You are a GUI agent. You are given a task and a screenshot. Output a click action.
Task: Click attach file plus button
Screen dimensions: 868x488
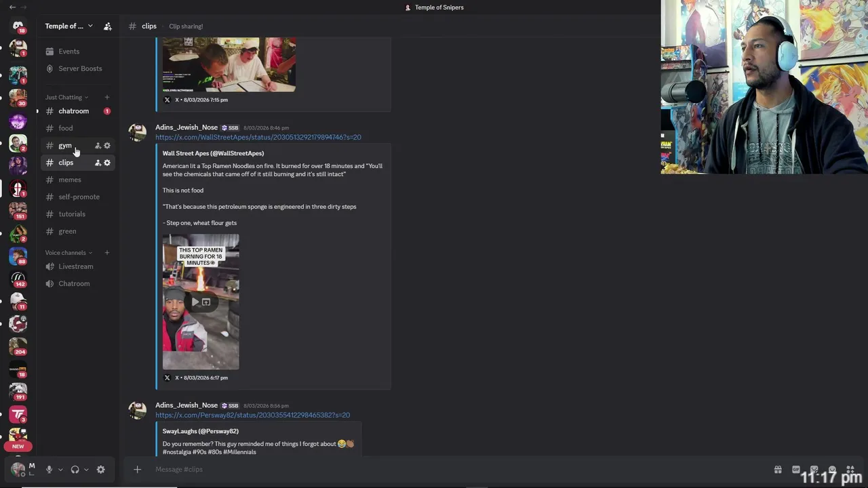point(137,469)
